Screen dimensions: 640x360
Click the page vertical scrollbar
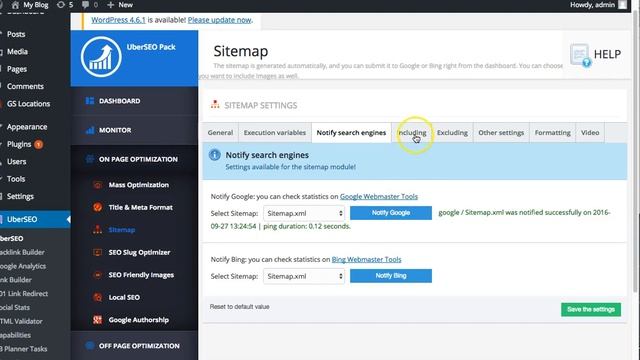[x=636, y=151]
